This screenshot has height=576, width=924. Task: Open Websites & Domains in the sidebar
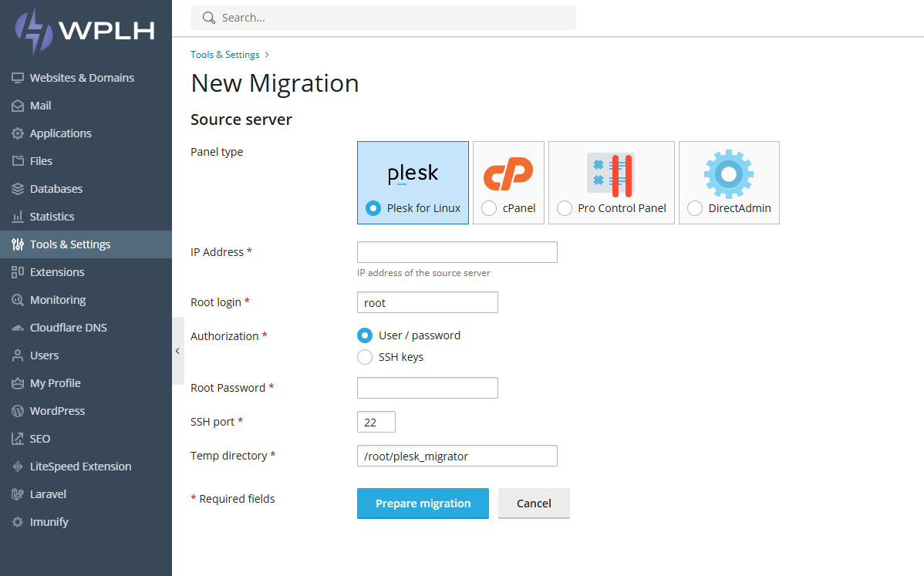point(86,78)
